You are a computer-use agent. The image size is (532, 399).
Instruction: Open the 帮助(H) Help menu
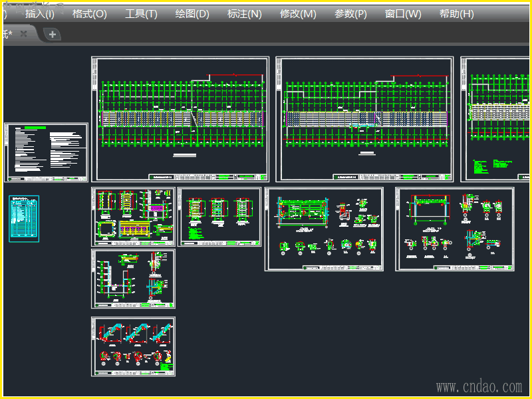pyautogui.click(x=456, y=14)
